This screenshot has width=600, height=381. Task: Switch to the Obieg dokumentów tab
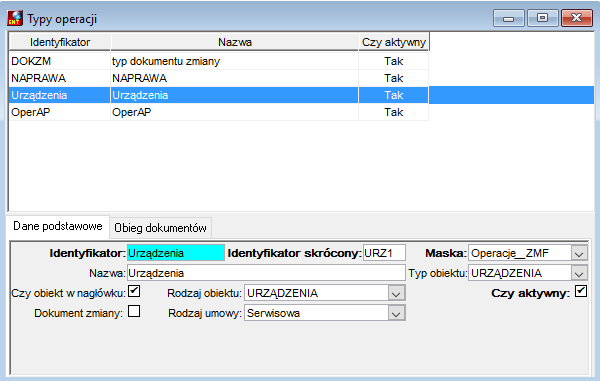tap(160, 228)
